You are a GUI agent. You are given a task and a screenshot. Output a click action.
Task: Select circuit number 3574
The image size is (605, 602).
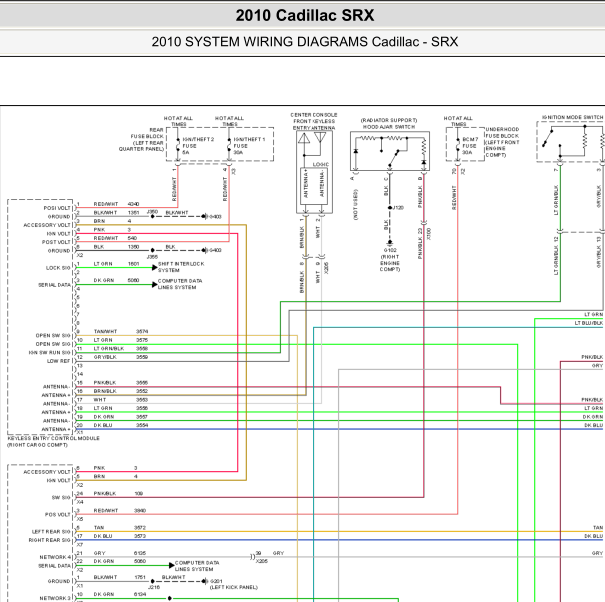(142, 331)
